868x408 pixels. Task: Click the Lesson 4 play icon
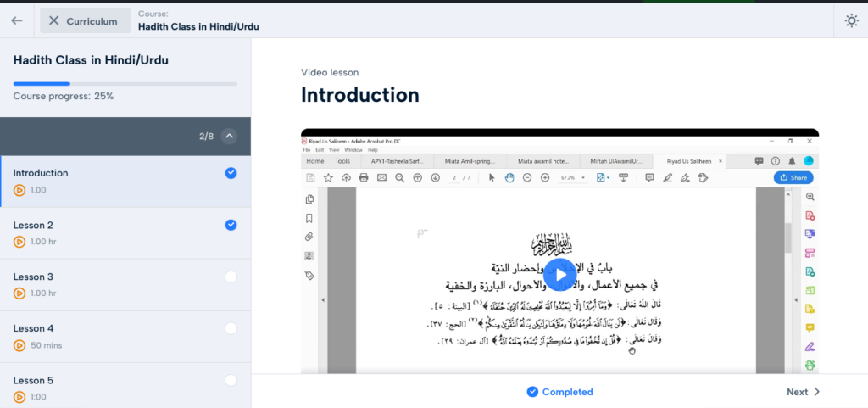19,345
